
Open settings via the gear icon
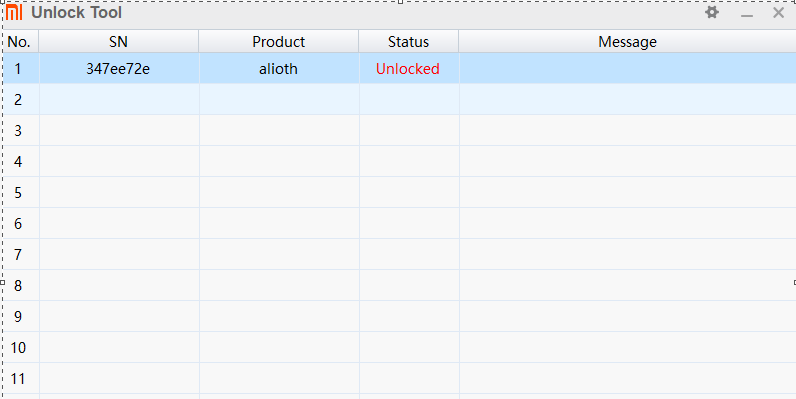click(x=712, y=13)
